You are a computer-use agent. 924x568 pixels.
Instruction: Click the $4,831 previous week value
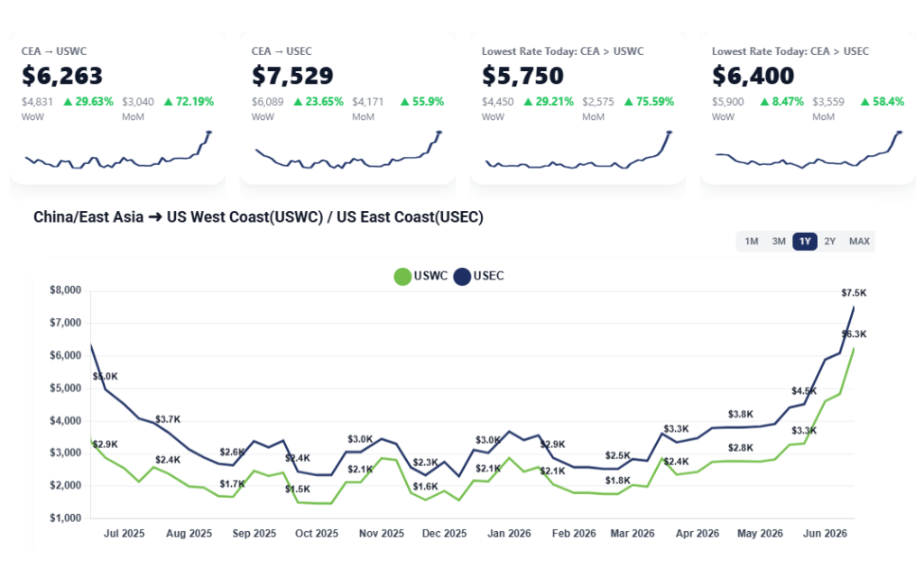[x=37, y=102]
